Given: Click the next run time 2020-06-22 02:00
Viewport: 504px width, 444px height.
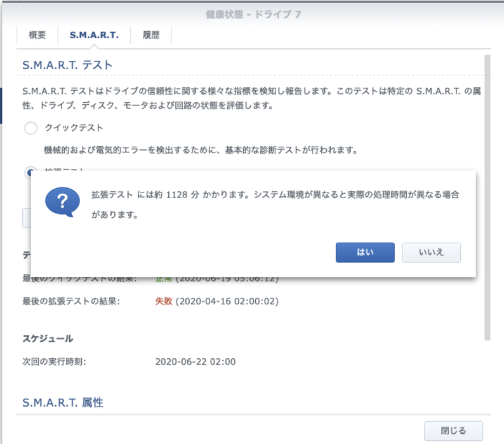Looking at the screenshot, I should coord(196,362).
